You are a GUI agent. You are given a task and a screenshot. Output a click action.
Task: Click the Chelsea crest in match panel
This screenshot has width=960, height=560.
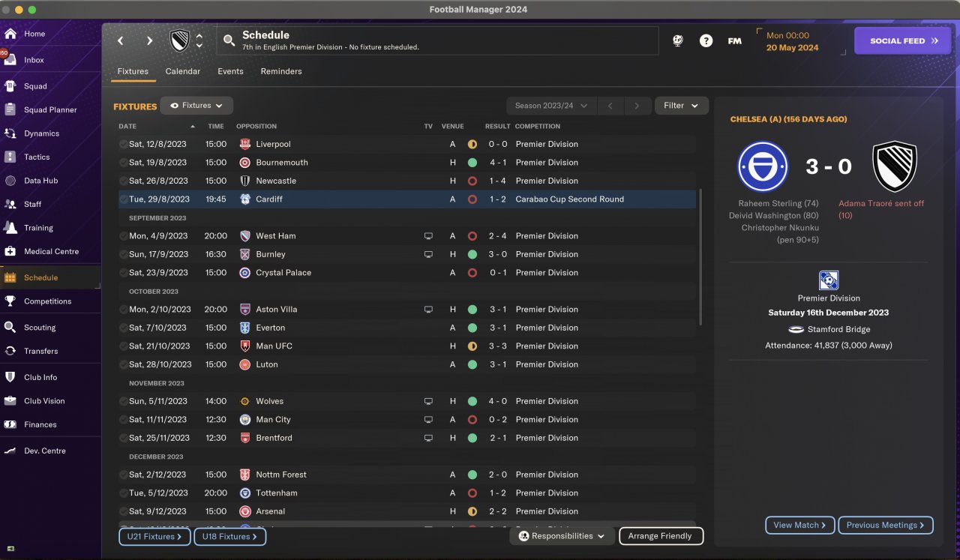click(x=763, y=166)
